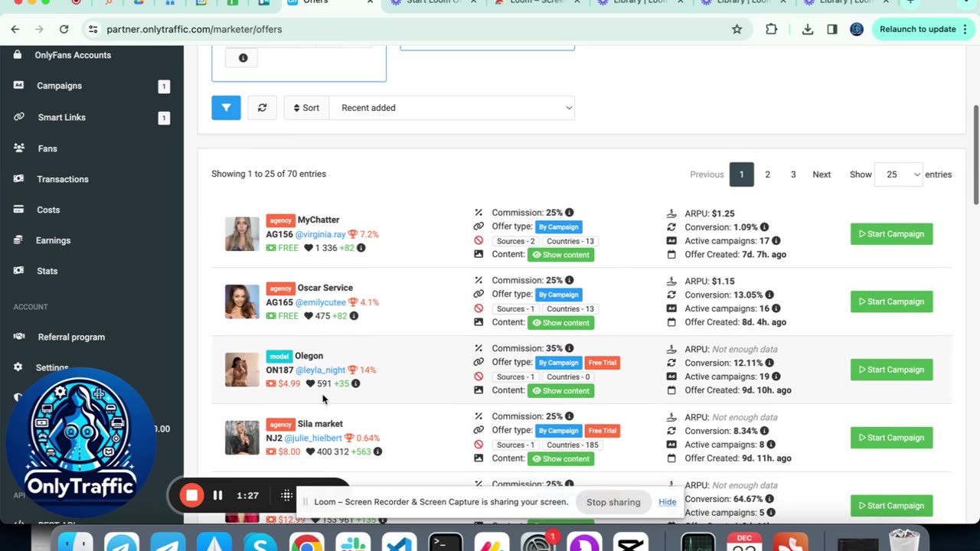Click the MyChatter model thumbnail

[242, 234]
